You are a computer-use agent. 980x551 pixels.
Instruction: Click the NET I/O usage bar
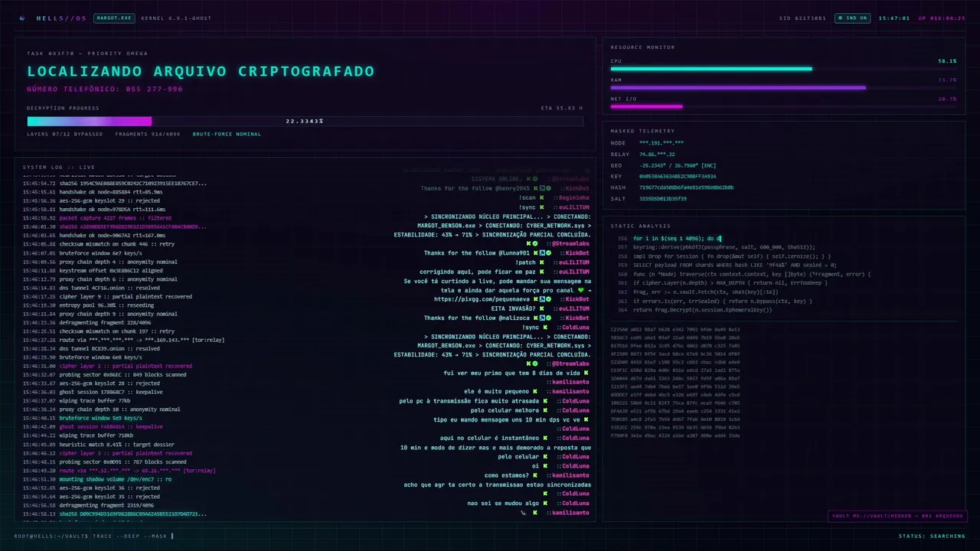pyautogui.click(x=783, y=106)
